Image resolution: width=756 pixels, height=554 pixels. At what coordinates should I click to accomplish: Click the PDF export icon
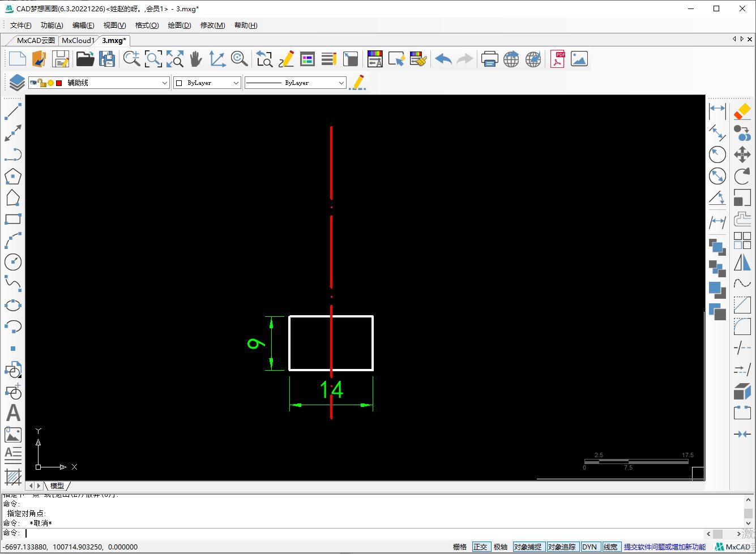[x=557, y=58]
